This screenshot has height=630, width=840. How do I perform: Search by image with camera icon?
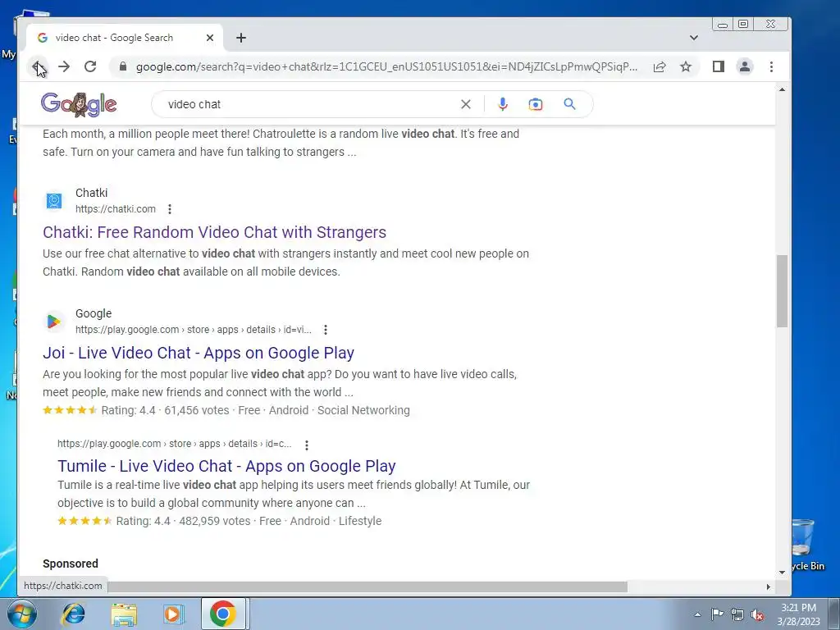[535, 104]
